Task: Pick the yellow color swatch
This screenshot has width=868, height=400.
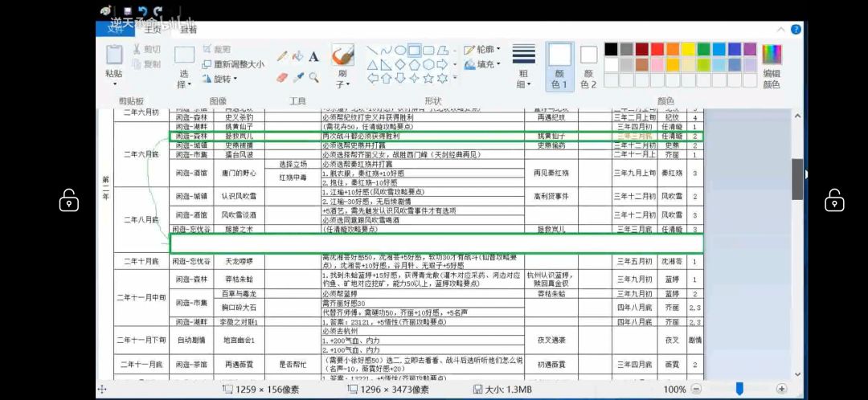Action: tap(688, 49)
